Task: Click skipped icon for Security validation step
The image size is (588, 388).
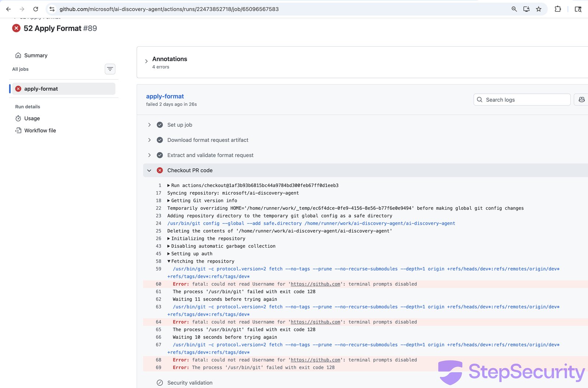Action: click(160, 383)
